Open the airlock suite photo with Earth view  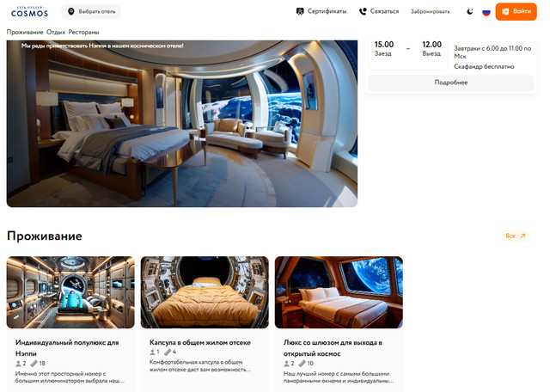coord(339,292)
